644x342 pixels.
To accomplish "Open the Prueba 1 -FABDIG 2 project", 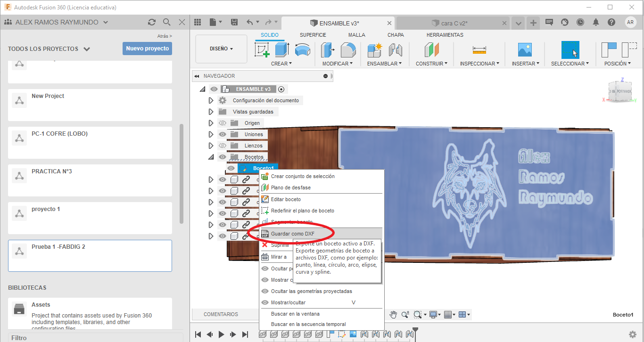I will [90, 256].
